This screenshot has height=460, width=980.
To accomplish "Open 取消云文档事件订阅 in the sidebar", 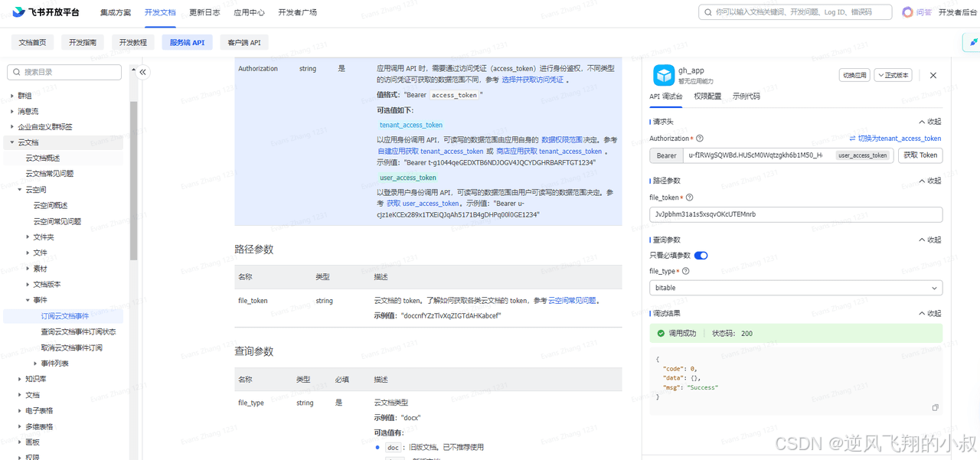I will coord(71,348).
